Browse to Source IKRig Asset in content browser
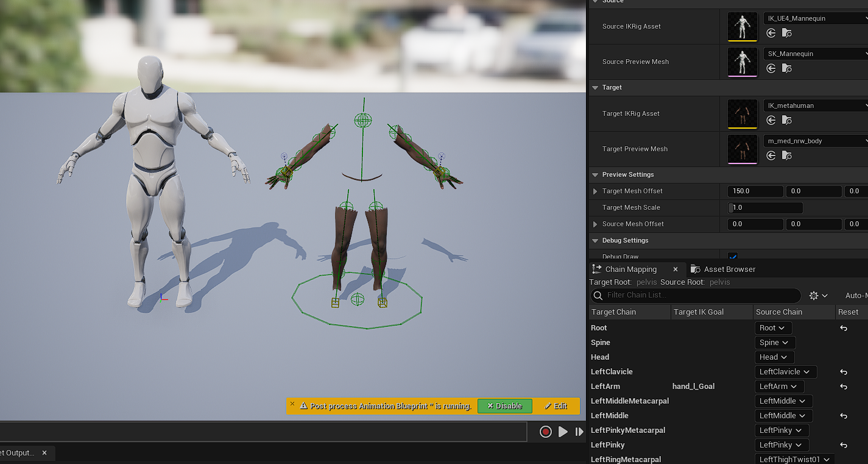868x464 pixels. coord(787,33)
